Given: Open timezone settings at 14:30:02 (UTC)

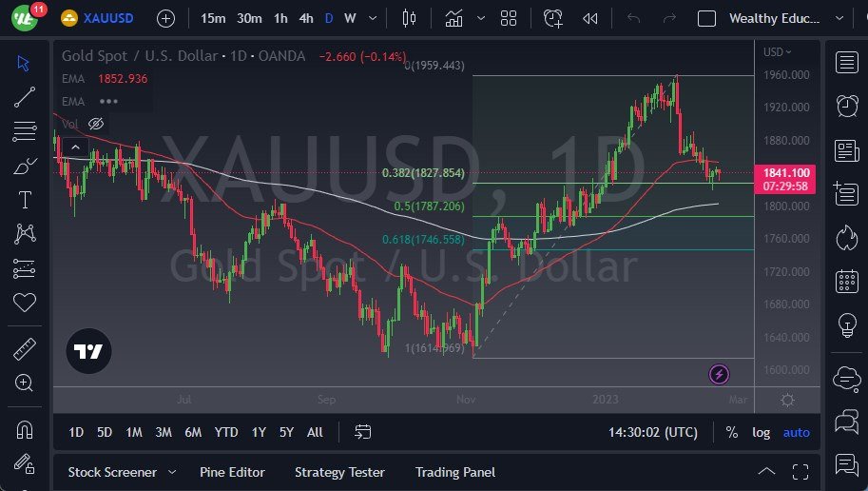Looking at the screenshot, I should tap(653, 432).
